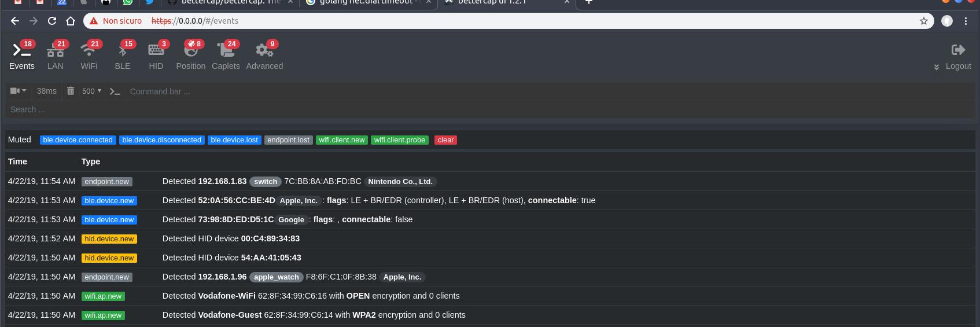980x327 pixels.
Task: Clear events with the trash icon
Action: pos(71,91)
